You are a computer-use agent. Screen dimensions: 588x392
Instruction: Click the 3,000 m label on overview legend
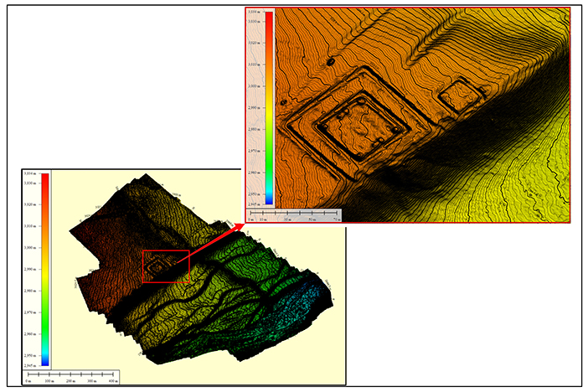pyautogui.click(x=34, y=248)
